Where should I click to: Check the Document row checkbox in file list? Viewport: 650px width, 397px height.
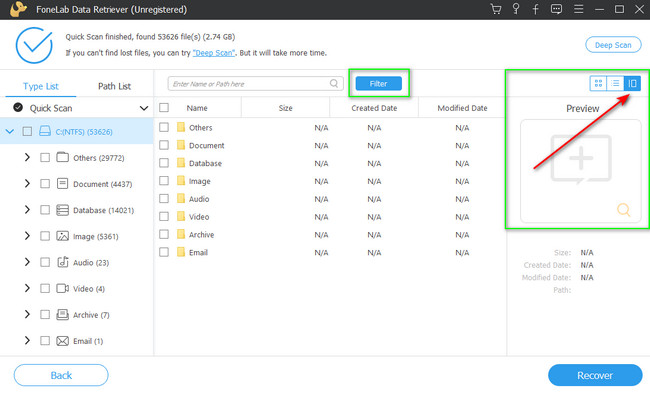(x=164, y=145)
